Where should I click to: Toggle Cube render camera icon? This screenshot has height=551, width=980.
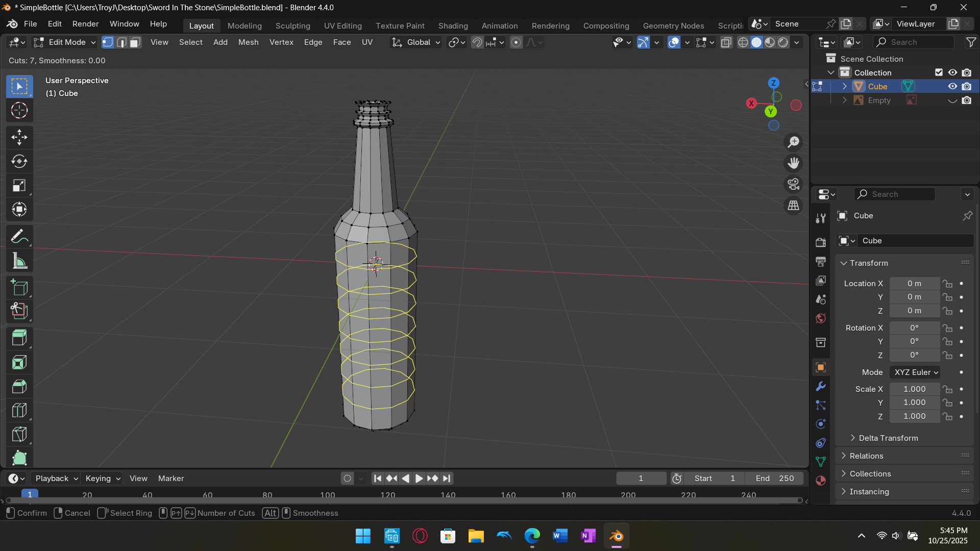tap(967, 86)
